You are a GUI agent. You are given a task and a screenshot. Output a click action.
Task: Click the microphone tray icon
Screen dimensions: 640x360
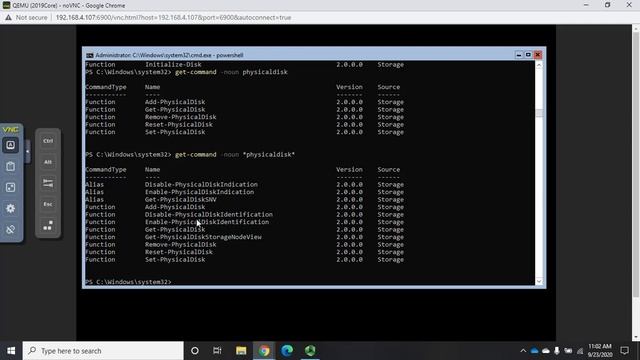coord(557,351)
